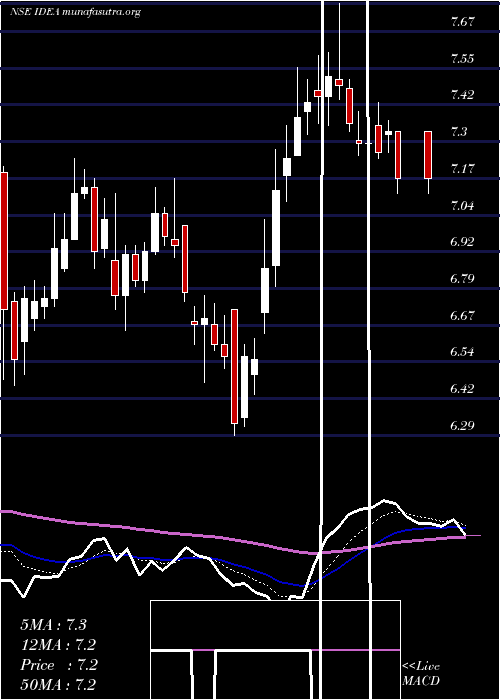
Task: Click the '50MA : 7.2' legend entry
Action: tap(58, 685)
